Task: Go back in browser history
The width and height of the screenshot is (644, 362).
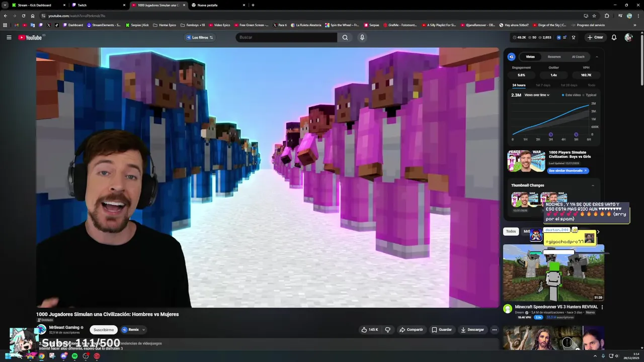Action: 6,16
